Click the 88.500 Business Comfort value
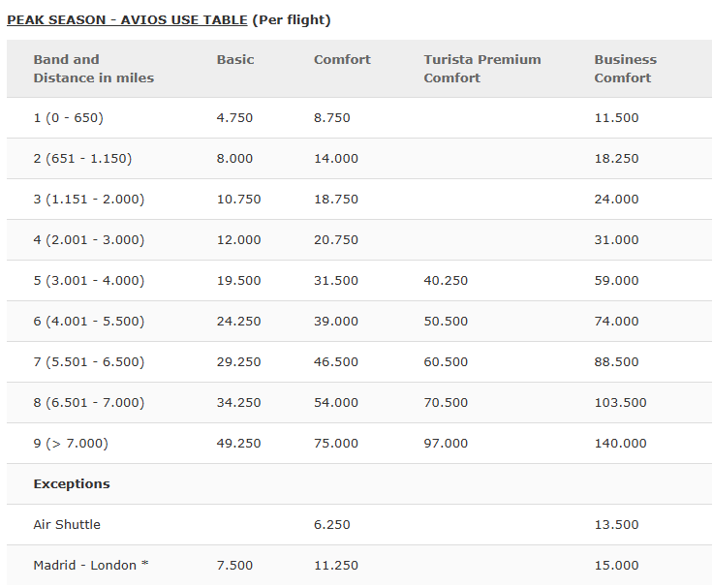713x588 pixels. coord(616,362)
